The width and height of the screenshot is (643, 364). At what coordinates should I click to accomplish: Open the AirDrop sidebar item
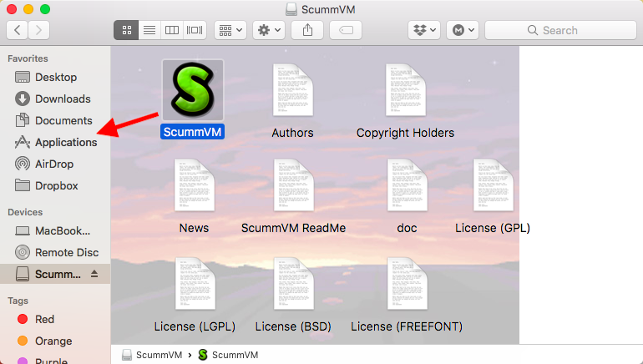[x=55, y=164]
